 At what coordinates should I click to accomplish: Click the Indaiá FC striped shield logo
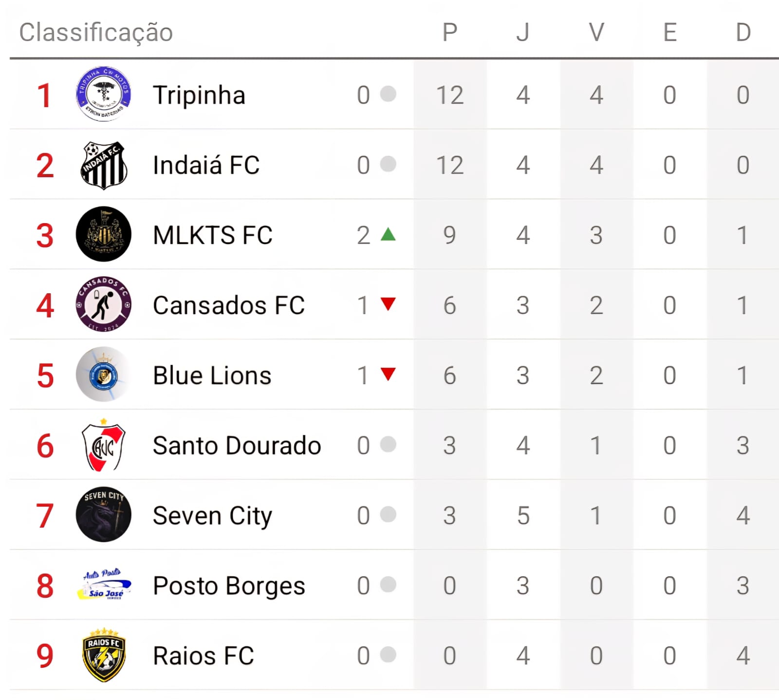(103, 165)
